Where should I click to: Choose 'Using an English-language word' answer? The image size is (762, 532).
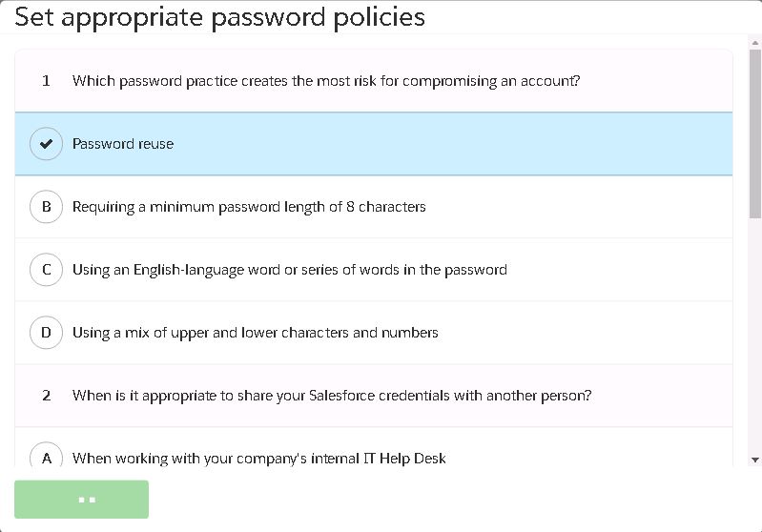[x=289, y=270]
